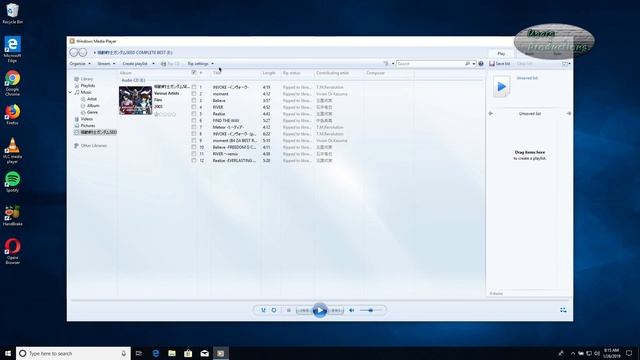Select Playlists in the navigation pane
640x360 pixels.
[88, 86]
